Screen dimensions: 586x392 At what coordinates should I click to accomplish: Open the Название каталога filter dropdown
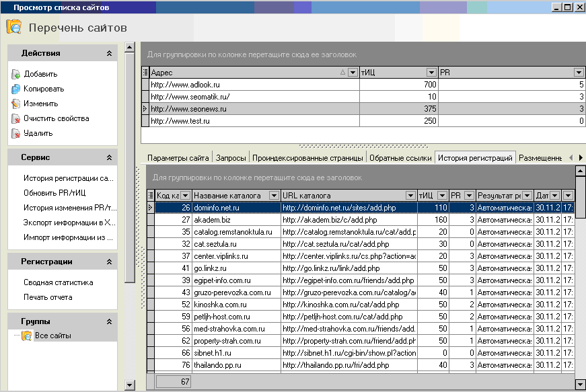click(x=273, y=195)
